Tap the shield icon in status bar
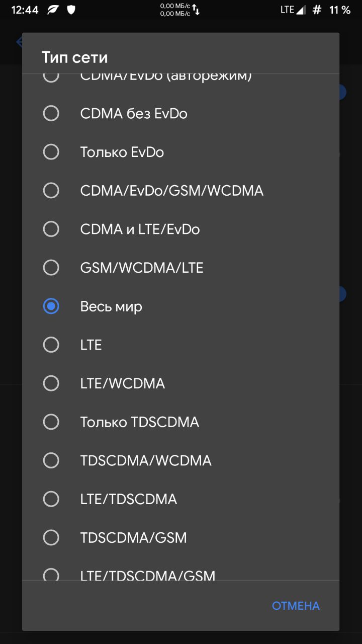Image resolution: width=362 pixels, height=644 pixels. (71, 10)
